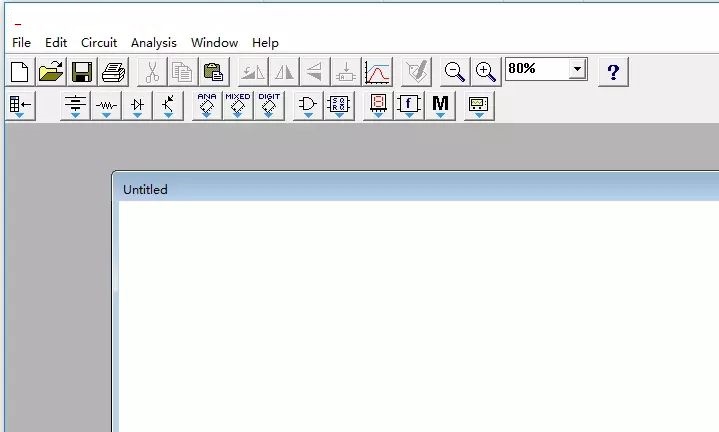Open the Instruments oscilloscope bin
The image size is (719, 432).
479,105
